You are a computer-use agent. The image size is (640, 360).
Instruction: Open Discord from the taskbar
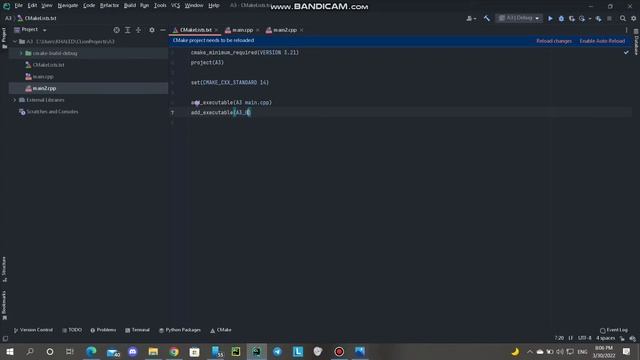click(133, 351)
